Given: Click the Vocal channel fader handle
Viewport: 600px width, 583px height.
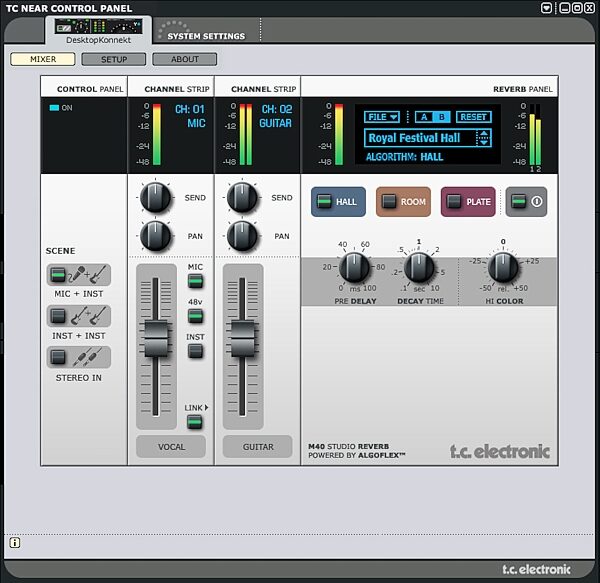Looking at the screenshot, I should click(x=156, y=339).
